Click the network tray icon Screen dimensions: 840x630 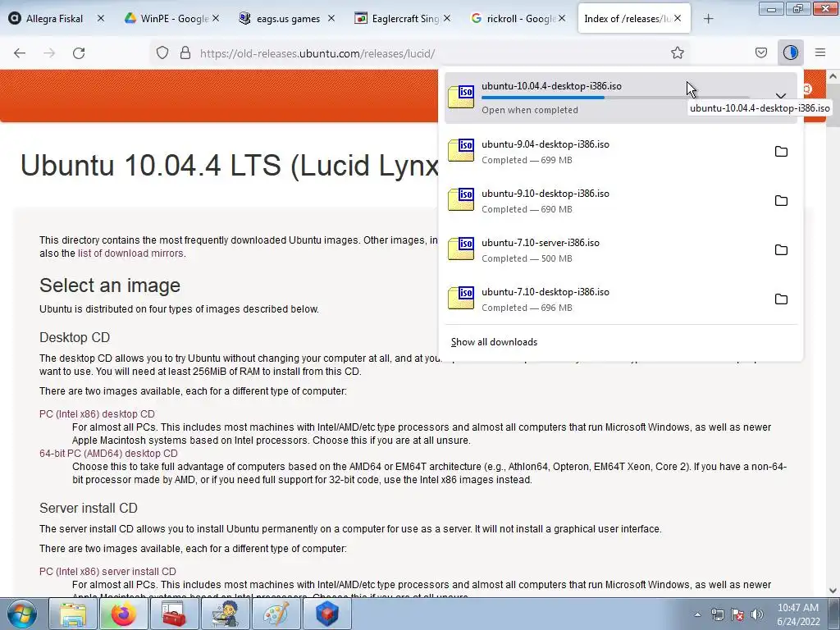717,614
